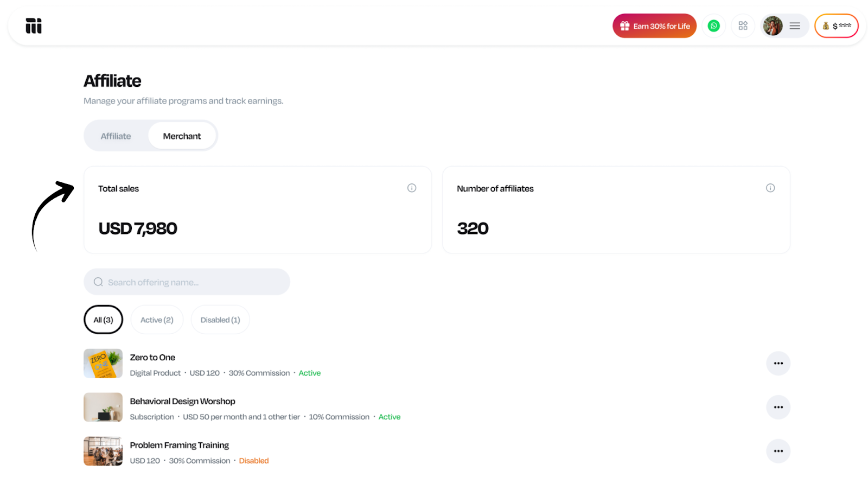Click the Earn 30% for Life button

(x=654, y=26)
